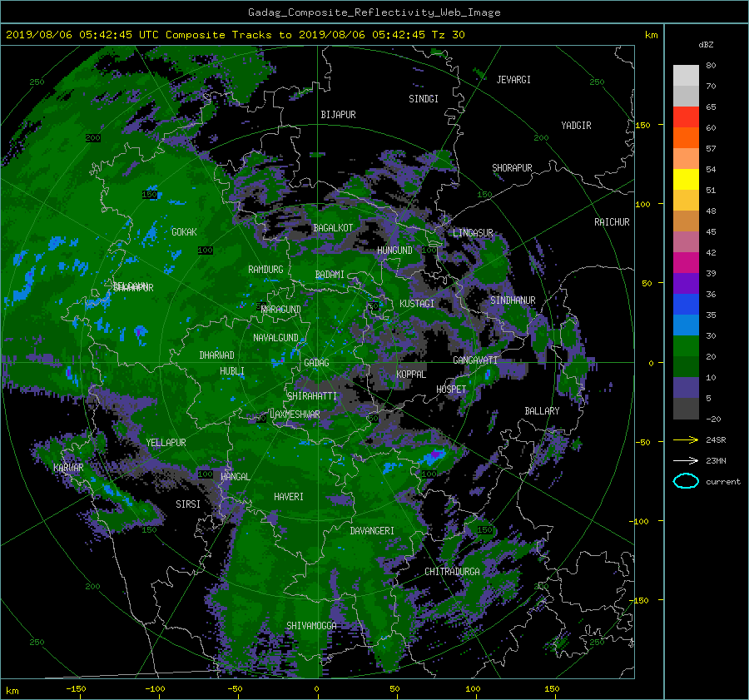Click the 150 range ring label near GOKAK
Image resolution: width=749 pixels, height=700 pixels.
pos(150,195)
